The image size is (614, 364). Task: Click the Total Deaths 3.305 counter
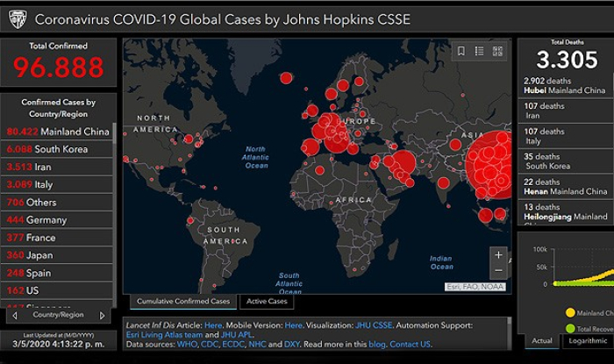[567, 60]
